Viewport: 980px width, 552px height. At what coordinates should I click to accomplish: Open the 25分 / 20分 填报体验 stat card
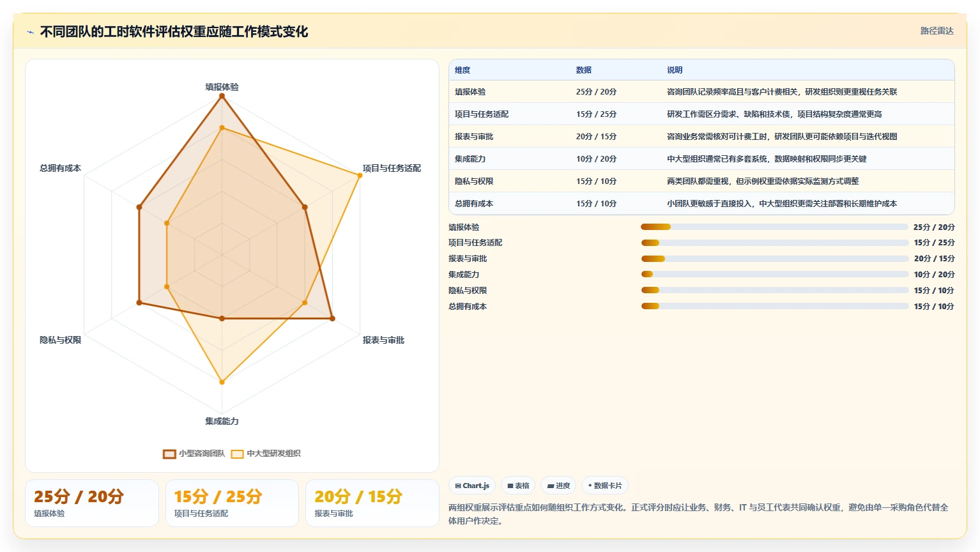click(92, 503)
